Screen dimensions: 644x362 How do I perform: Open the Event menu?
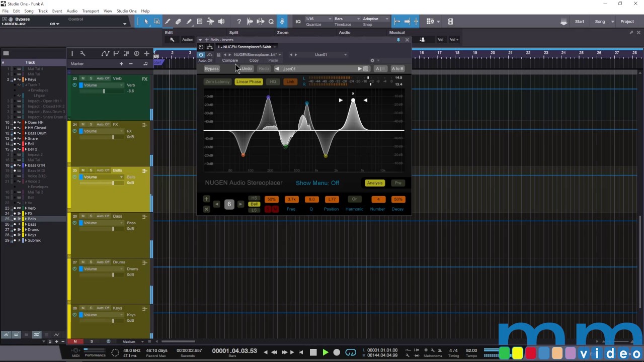pyautogui.click(x=57, y=11)
